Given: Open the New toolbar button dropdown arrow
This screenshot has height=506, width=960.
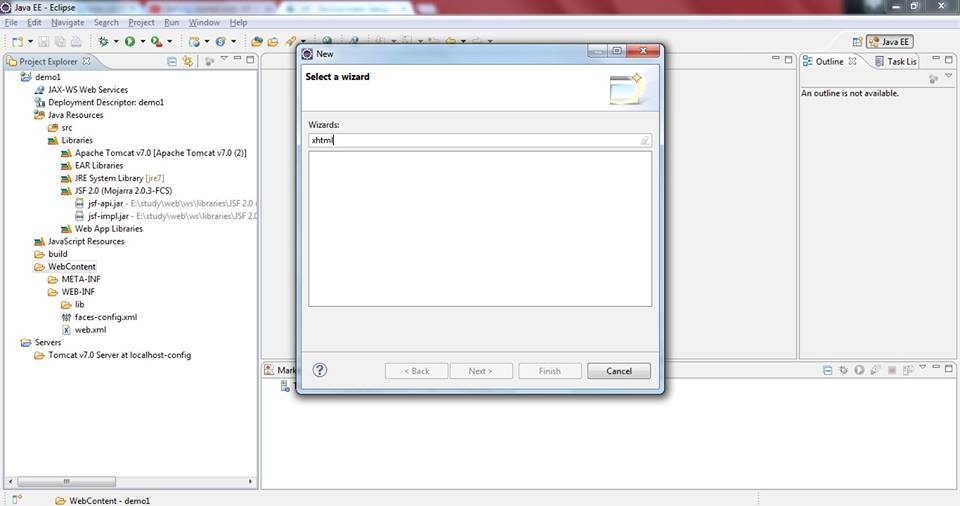Looking at the screenshot, I should (x=30, y=42).
